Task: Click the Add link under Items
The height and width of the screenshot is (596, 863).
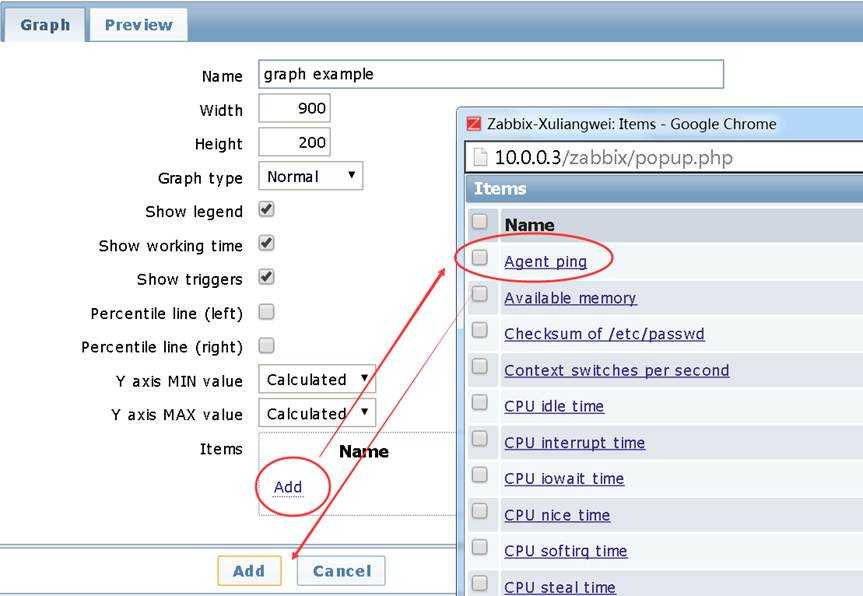Action: pyautogui.click(x=288, y=487)
